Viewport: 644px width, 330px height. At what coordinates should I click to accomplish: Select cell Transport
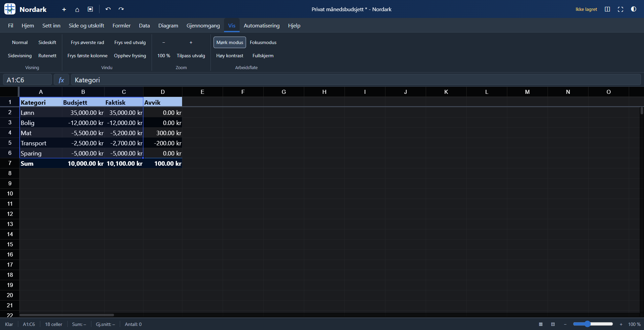[41, 143]
